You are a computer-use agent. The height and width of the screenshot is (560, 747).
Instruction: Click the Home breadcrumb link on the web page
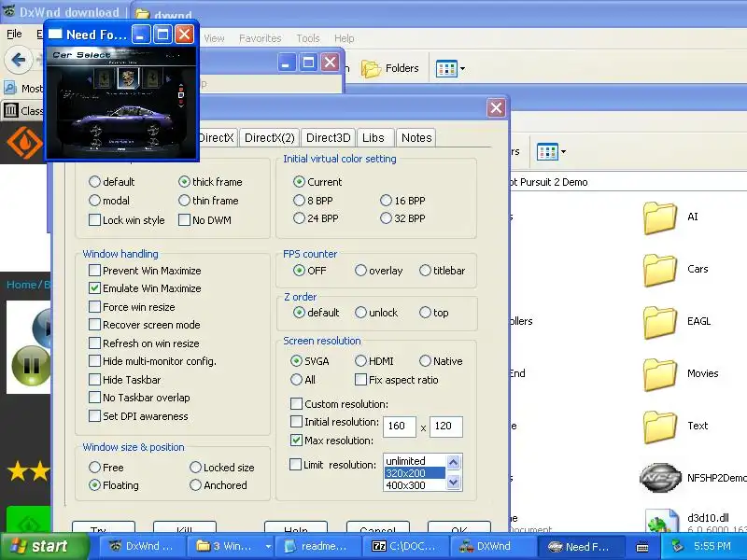point(21,285)
